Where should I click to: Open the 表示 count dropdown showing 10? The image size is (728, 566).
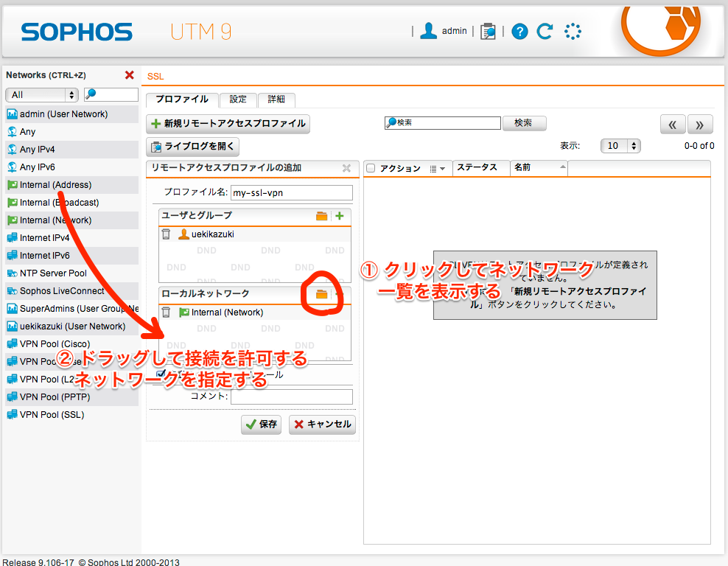(620, 146)
